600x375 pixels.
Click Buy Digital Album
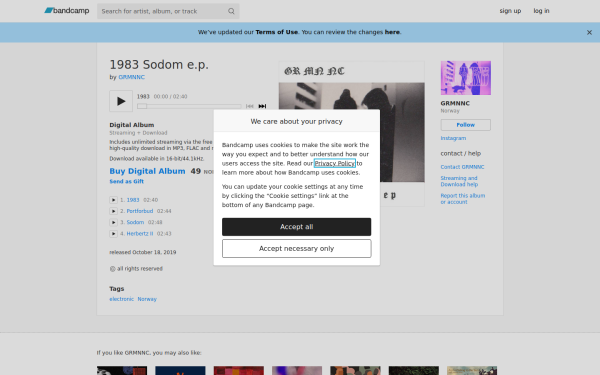tap(147, 171)
